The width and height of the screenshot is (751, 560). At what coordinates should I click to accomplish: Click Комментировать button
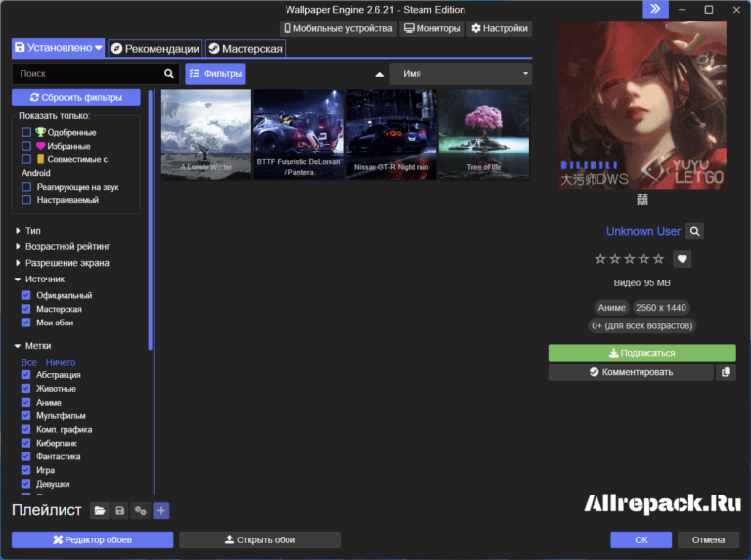(631, 372)
